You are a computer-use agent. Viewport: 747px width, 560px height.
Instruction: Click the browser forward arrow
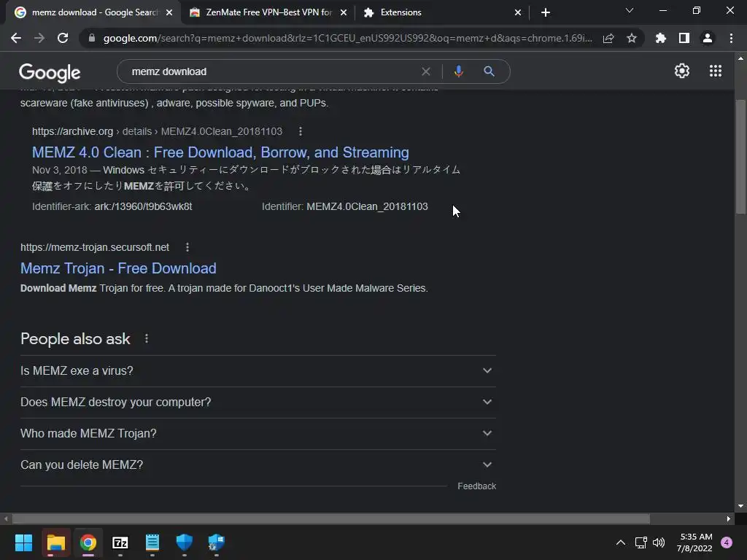(39, 38)
